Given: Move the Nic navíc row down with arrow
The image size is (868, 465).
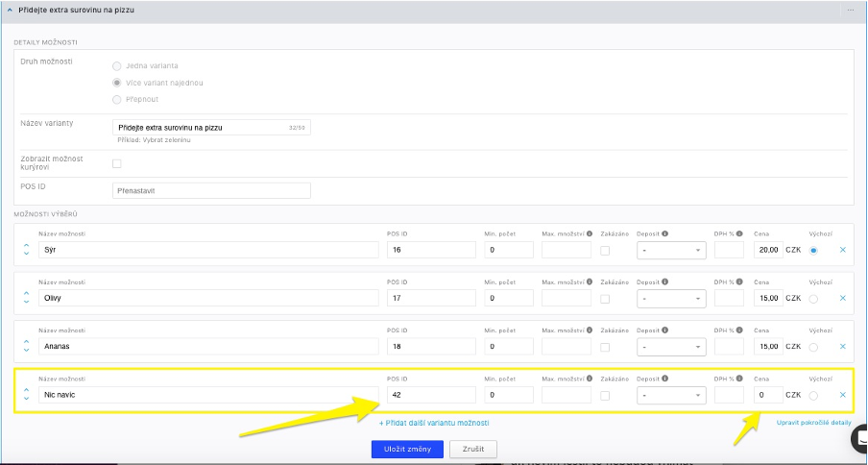Looking at the screenshot, I should coord(26,398).
